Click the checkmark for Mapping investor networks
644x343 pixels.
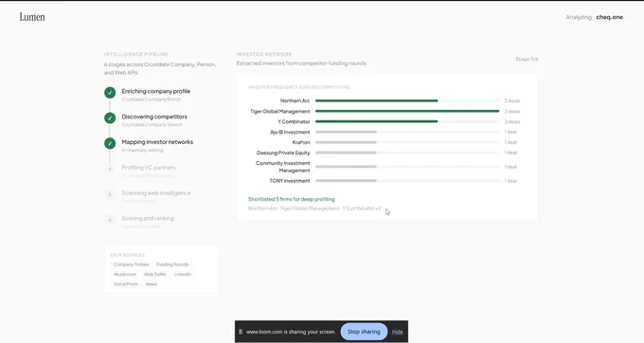(x=110, y=143)
